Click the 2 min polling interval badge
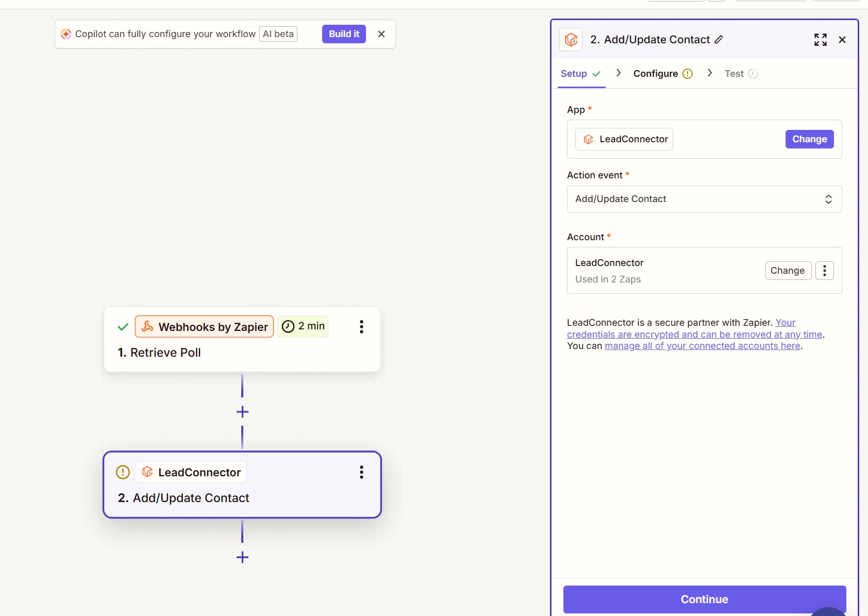The height and width of the screenshot is (616, 868). [303, 326]
